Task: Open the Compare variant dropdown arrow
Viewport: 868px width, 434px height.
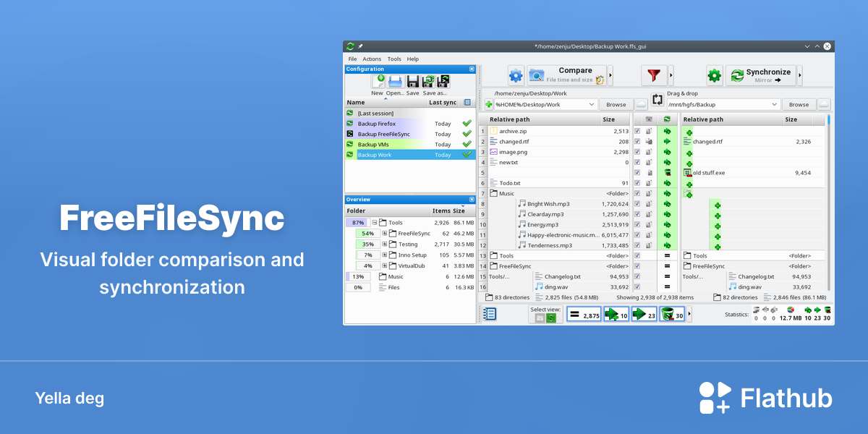Action: pyautogui.click(x=610, y=75)
